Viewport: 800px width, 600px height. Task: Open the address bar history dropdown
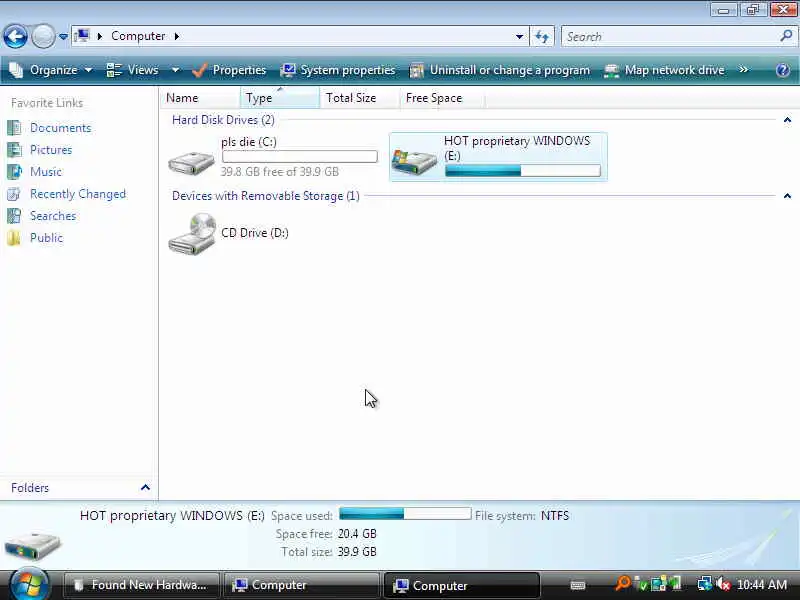click(519, 36)
